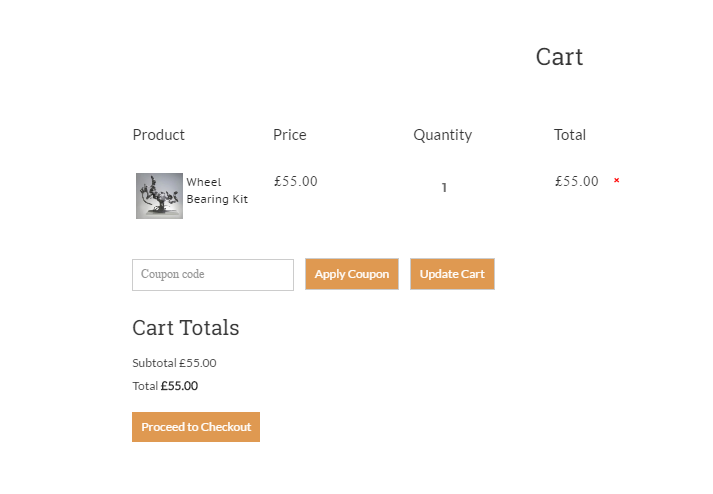Click the Apply Coupon button
The image size is (713, 494).
pos(352,274)
